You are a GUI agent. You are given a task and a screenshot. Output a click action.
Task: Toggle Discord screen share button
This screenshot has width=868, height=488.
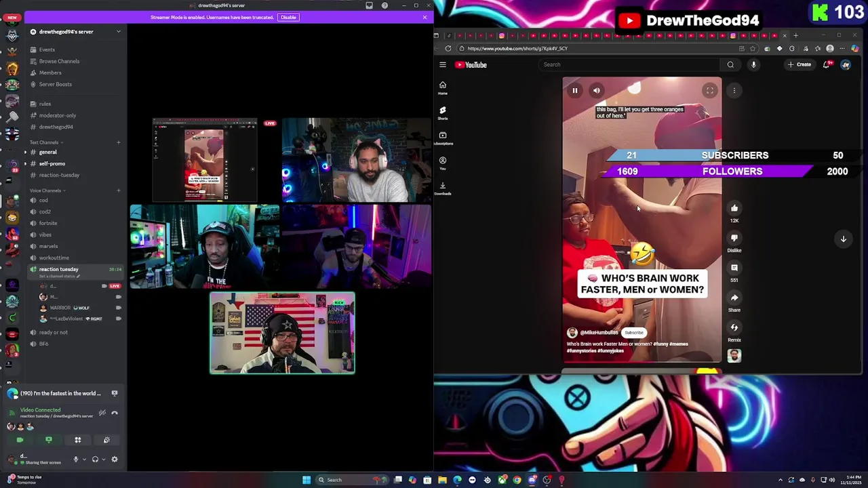click(x=49, y=441)
